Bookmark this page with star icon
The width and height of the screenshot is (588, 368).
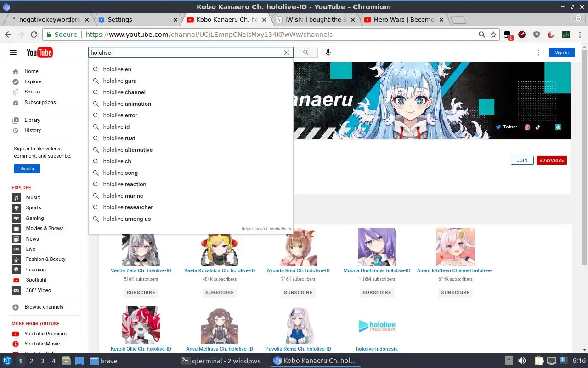point(493,34)
